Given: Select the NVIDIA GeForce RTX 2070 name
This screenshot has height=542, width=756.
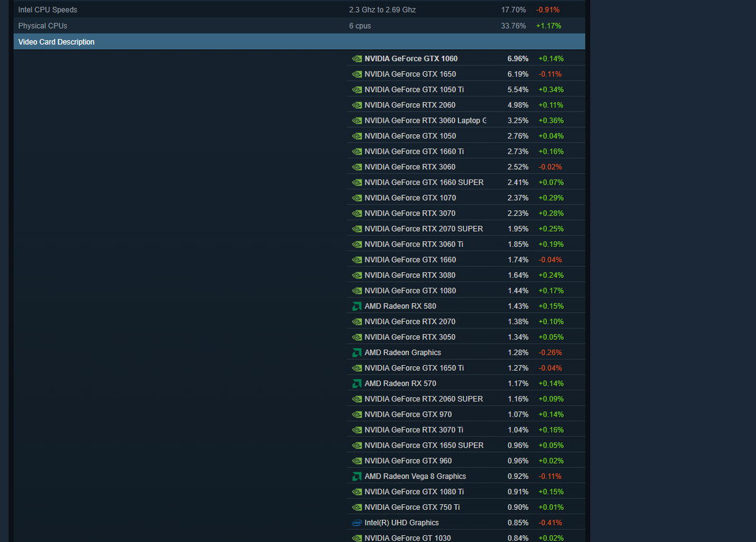Looking at the screenshot, I should (x=409, y=322).
